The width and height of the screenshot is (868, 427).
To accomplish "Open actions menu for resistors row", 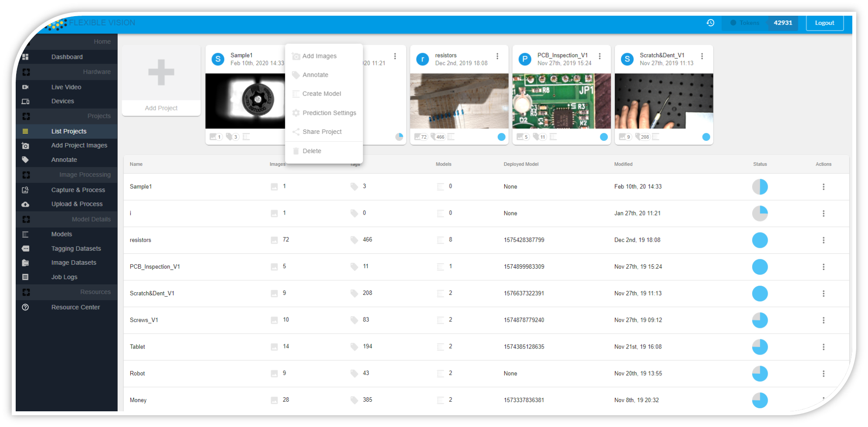I will tap(824, 240).
